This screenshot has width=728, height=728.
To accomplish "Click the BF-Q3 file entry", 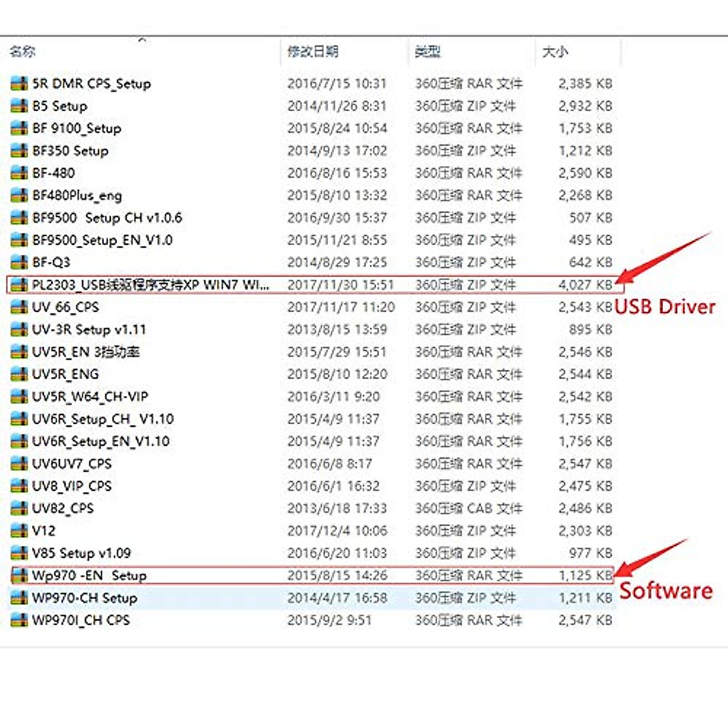I will (x=52, y=262).
